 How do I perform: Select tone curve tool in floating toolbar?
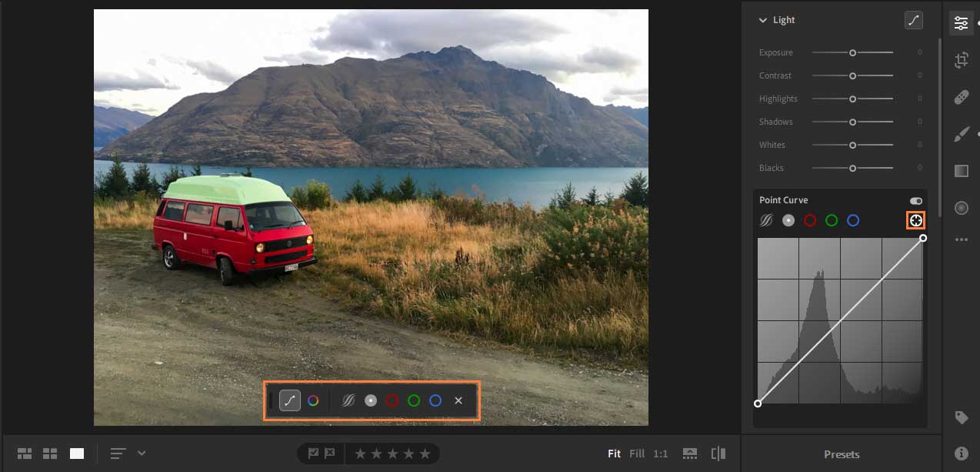[290, 400]
